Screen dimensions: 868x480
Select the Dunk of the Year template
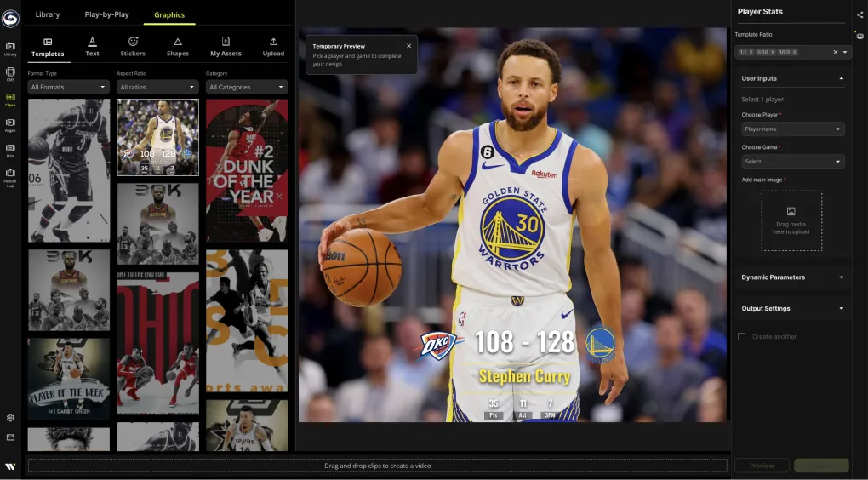point(247,170)
